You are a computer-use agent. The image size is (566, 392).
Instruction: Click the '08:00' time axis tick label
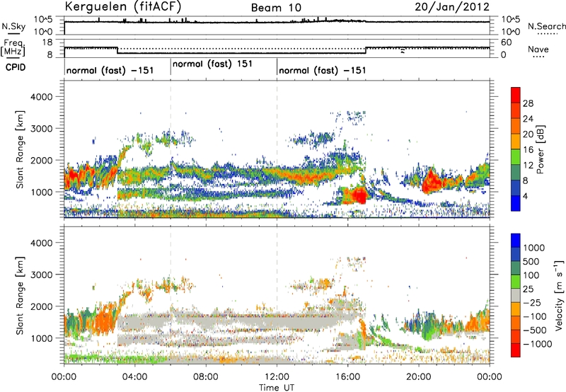pyautogui.click(x=206, y=377)
